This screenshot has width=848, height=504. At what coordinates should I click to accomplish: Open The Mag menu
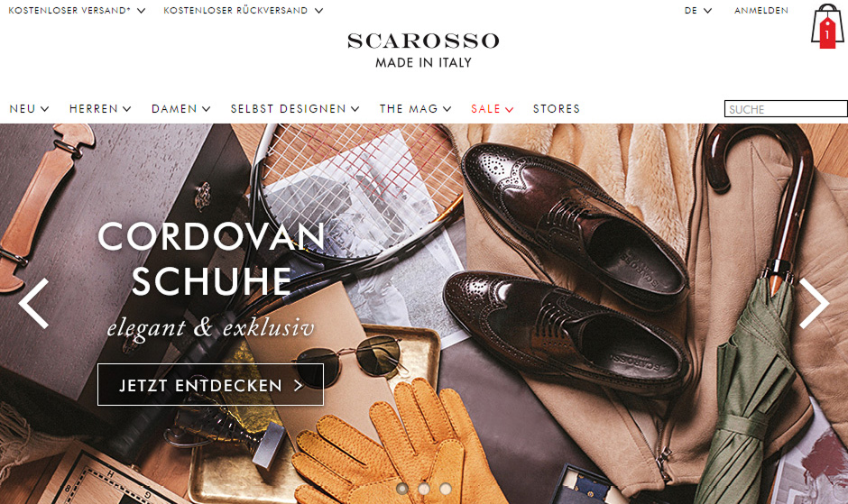click(x=415, y=109)
